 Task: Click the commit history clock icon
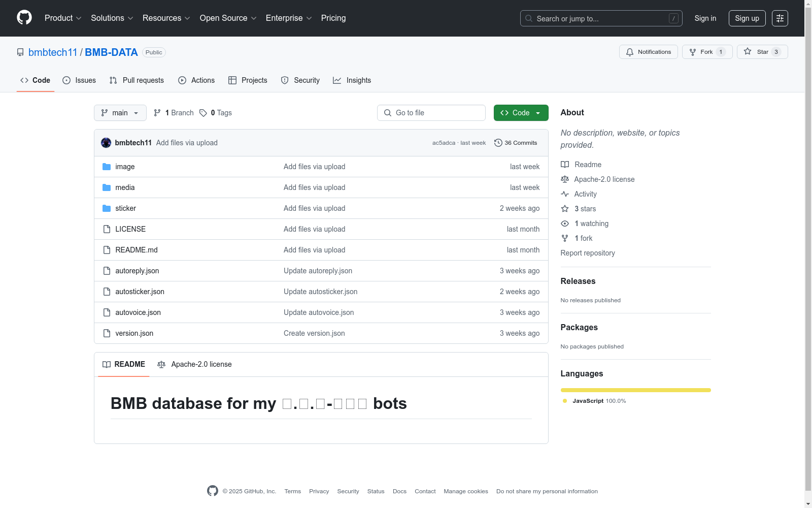point(498,143)
